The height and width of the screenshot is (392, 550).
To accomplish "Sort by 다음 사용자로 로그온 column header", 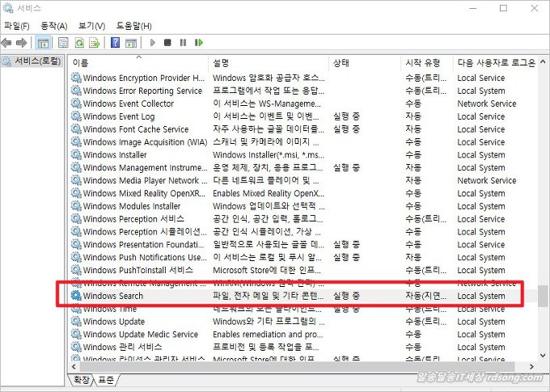I will pos(496,63).
